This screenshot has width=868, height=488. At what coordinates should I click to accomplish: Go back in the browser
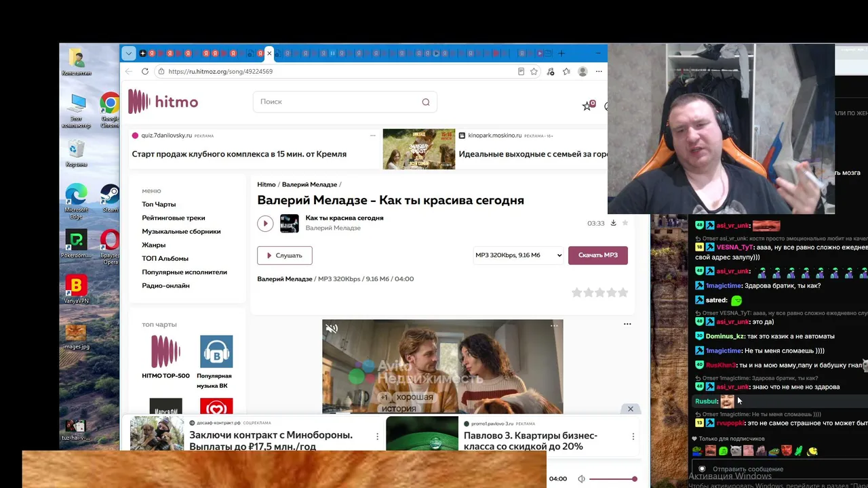pos(129,71)
